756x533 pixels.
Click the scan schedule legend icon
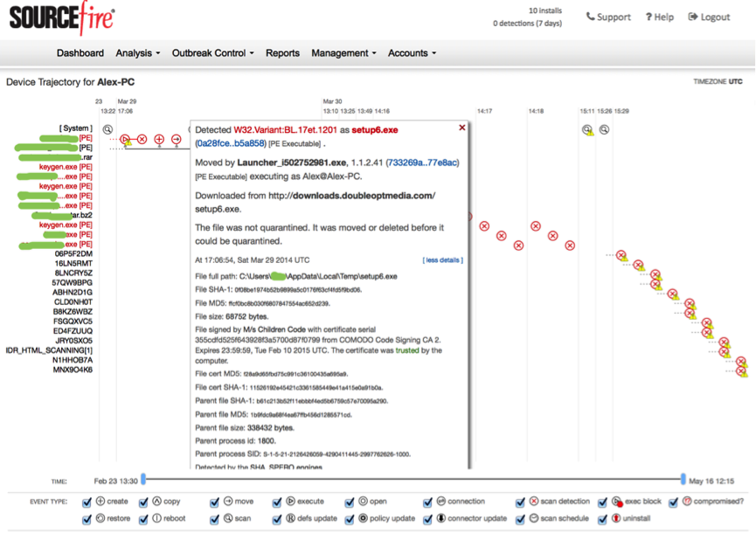(534, 518)
